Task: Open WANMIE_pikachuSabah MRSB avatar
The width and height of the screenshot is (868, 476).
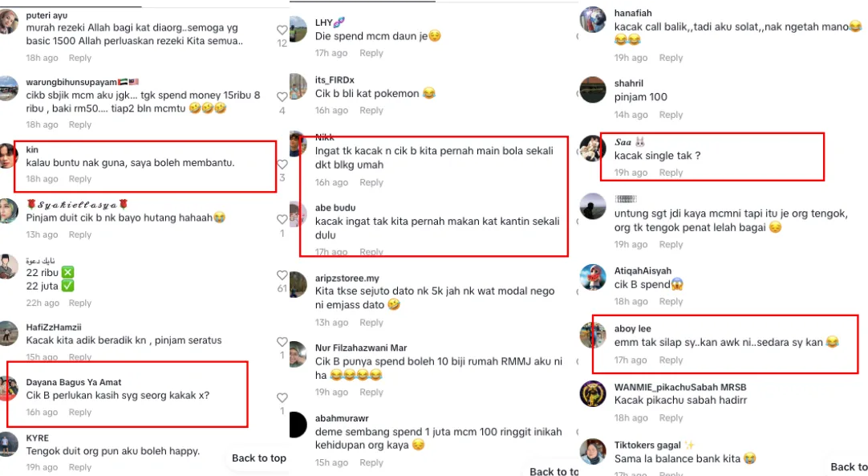Action: point(593,394)
